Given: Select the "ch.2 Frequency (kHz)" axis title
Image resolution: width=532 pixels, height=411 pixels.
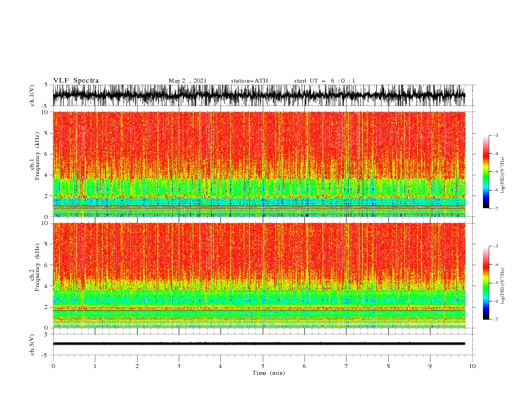Looking at the screenshot, I should coord(35,267).
